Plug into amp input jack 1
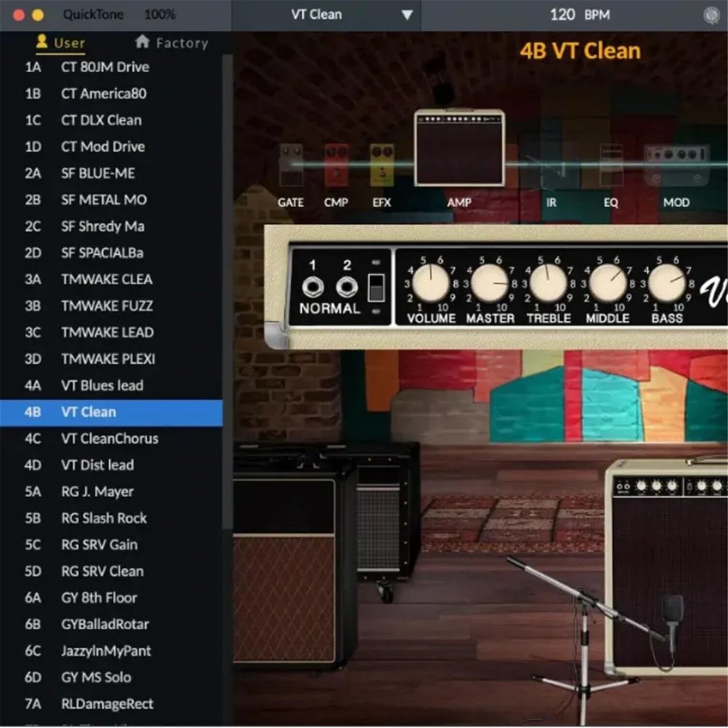 click(x=313, y=287)
